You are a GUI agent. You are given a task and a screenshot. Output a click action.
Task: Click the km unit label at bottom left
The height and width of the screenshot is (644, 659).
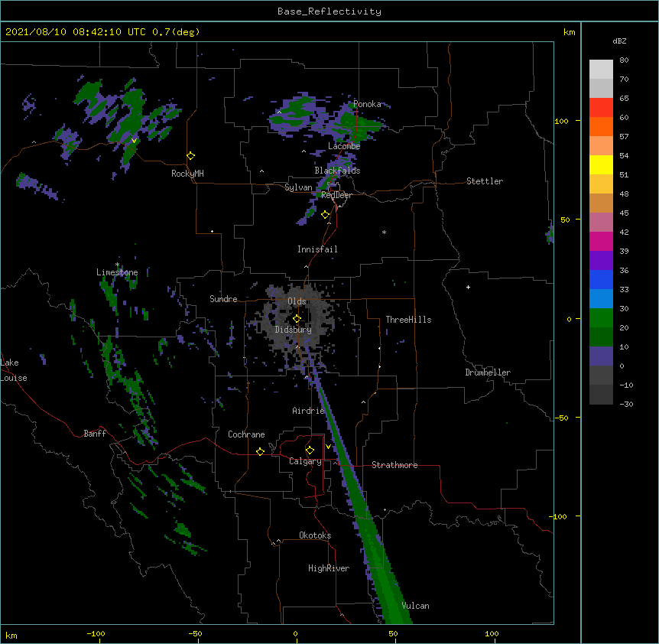pos(11,636)
